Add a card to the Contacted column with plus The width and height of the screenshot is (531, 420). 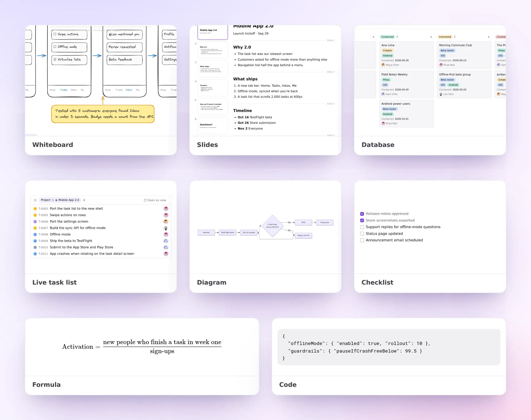431,37
